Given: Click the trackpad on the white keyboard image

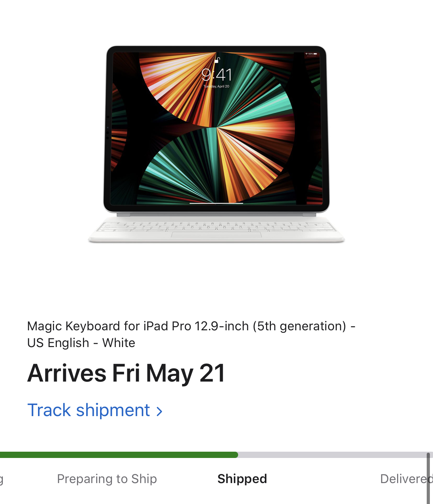Looking at the screenshot, I should 216,234.
